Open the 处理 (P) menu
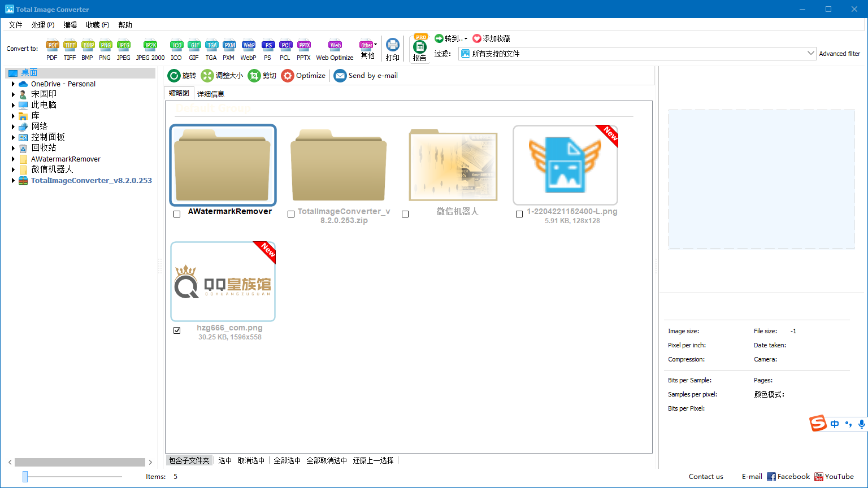 pyautogui.click(x=43, y=25)
